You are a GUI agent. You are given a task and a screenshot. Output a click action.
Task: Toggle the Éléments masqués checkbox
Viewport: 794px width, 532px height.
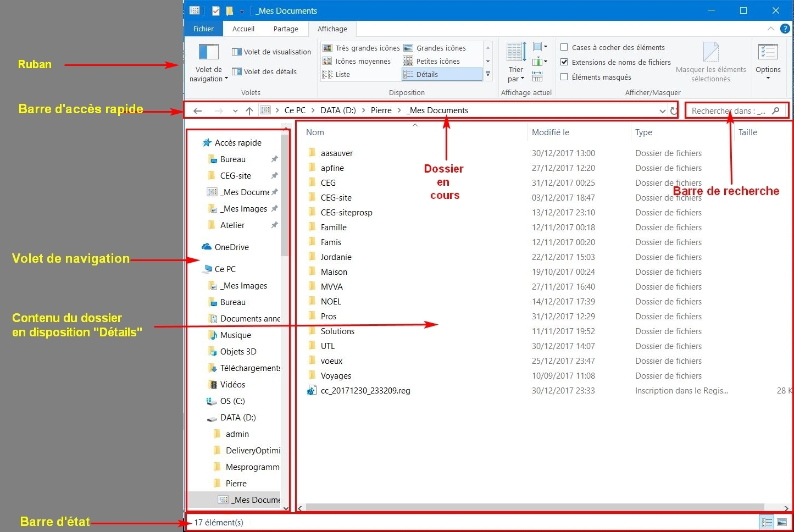[564, 77]
